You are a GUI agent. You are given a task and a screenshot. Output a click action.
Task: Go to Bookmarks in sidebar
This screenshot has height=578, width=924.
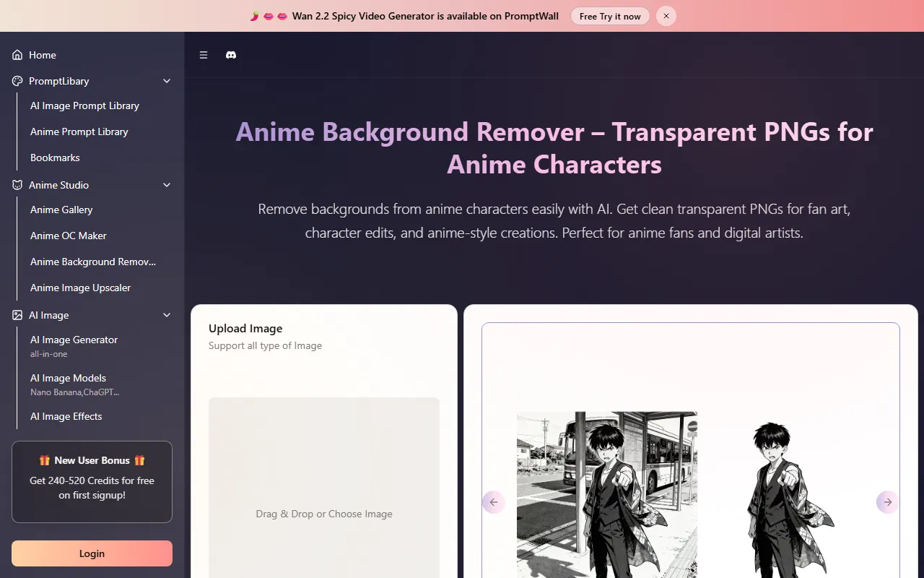[x=55, y=158]
